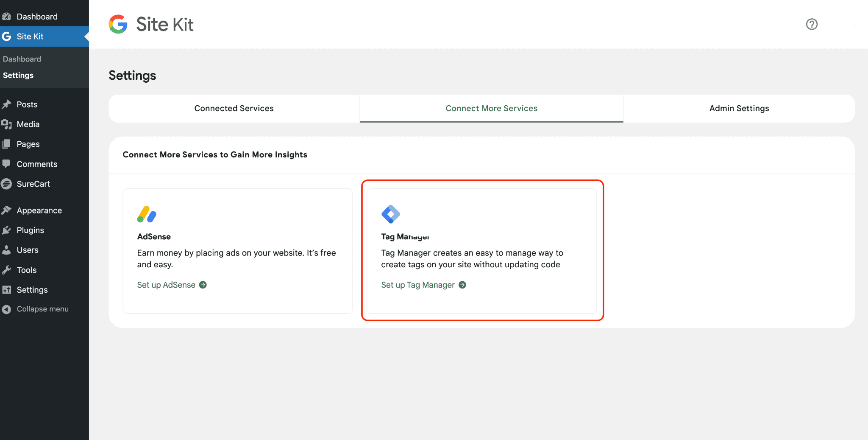Select the highlighted Tag Manager card
This screenshot has height=440, width=868.
pos(482,250)
